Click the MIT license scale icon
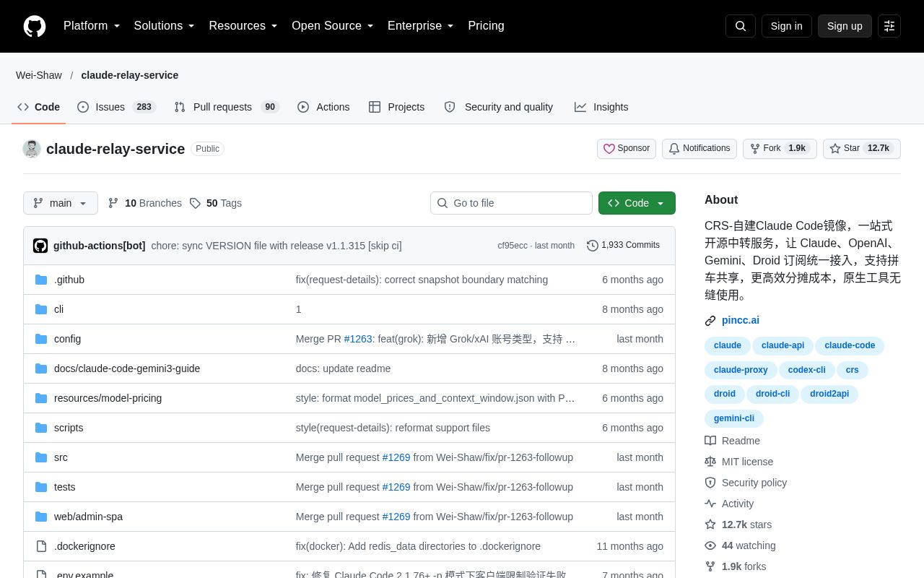924x578 pixels. (x=710, y=462)
